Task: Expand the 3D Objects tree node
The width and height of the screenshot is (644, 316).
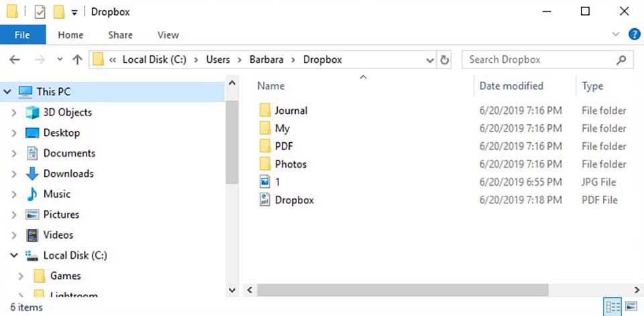Action: (14, 113)
